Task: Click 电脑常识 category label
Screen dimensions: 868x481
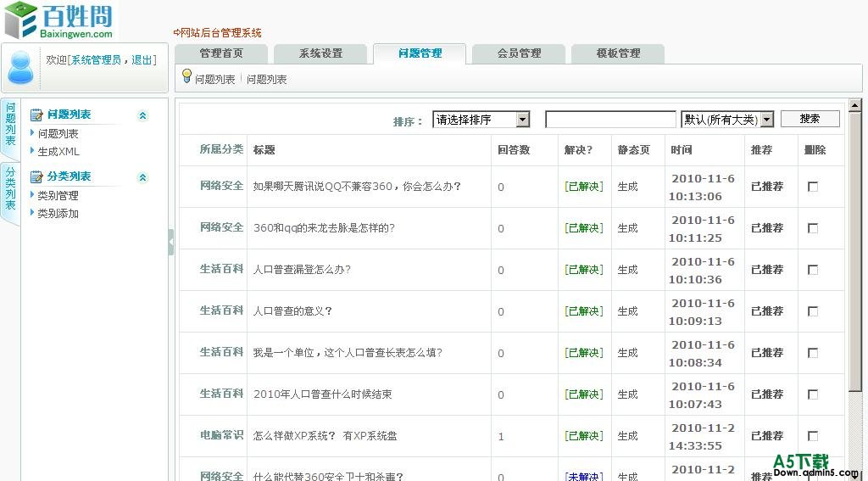Action: (221, 435)
